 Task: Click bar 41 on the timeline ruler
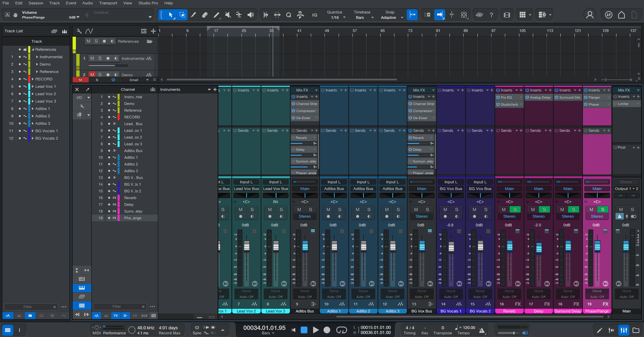[x=299, y=31]
